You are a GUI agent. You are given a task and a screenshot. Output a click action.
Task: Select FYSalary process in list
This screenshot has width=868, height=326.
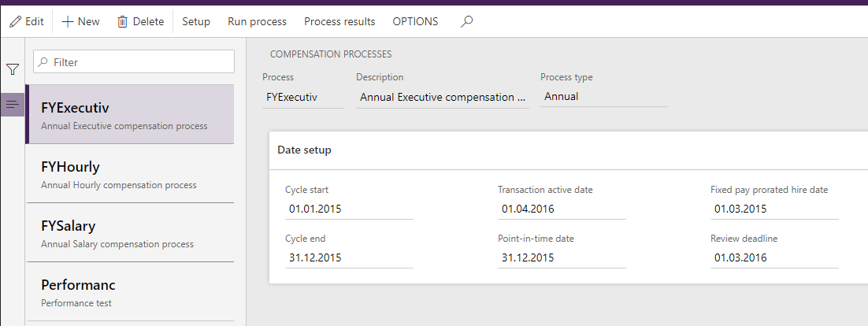(130, 233)
